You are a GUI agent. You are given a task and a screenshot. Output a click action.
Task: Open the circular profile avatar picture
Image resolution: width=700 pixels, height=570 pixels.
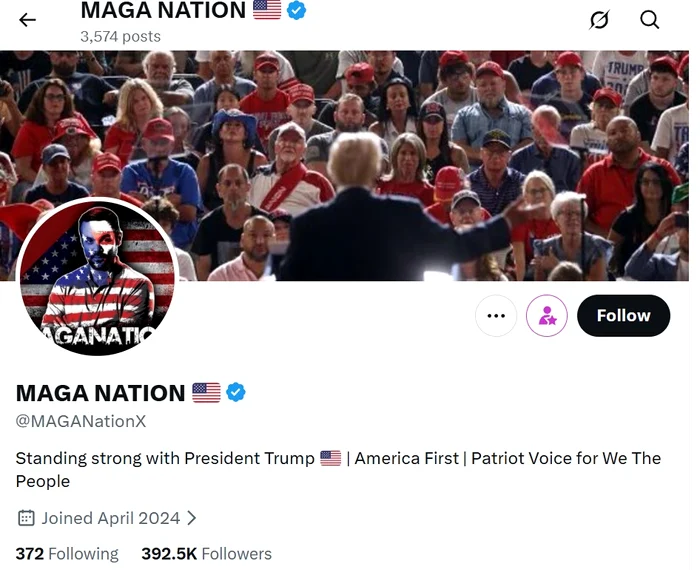click(x=97, y=277)
